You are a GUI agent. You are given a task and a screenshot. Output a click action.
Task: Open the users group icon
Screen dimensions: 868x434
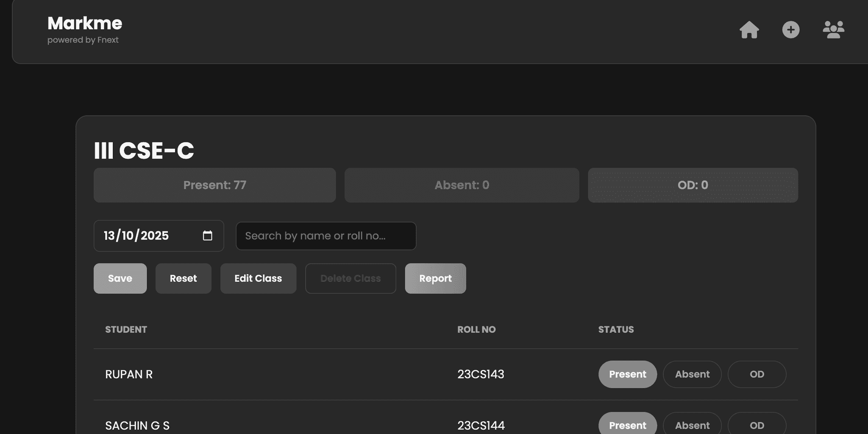coord(834,30)
